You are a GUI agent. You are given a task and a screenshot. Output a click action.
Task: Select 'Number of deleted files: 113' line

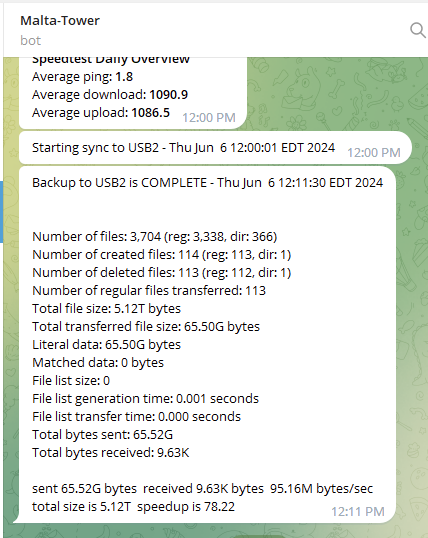tap(161, 272)
